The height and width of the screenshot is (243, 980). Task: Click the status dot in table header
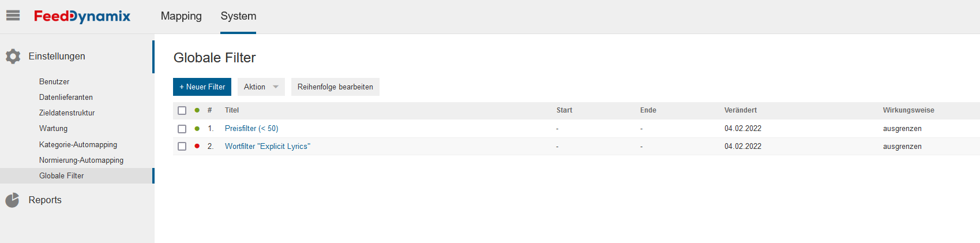[197, 110]
